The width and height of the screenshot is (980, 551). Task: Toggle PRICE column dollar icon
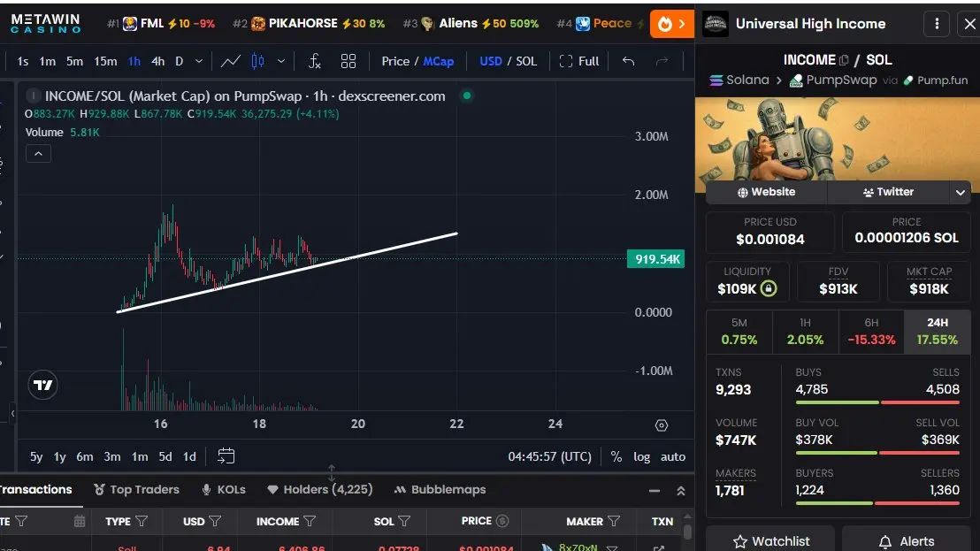(501, 520)
